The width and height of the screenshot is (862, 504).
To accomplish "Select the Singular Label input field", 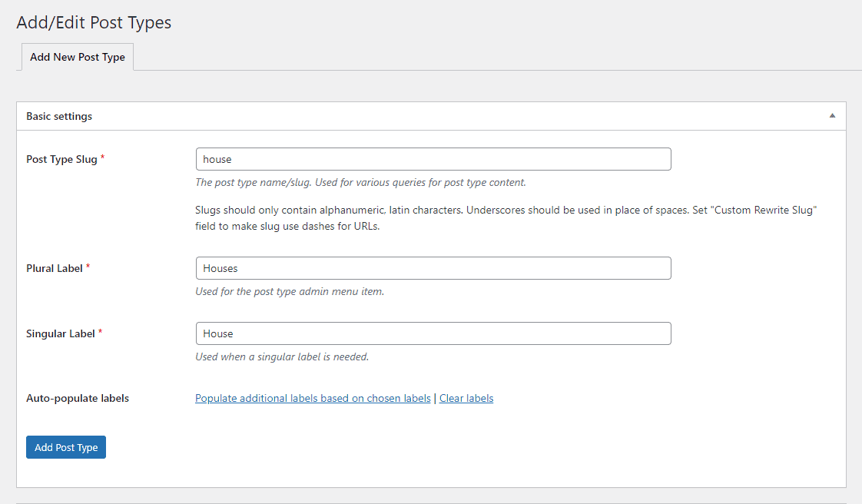I will tap(433, 333).
